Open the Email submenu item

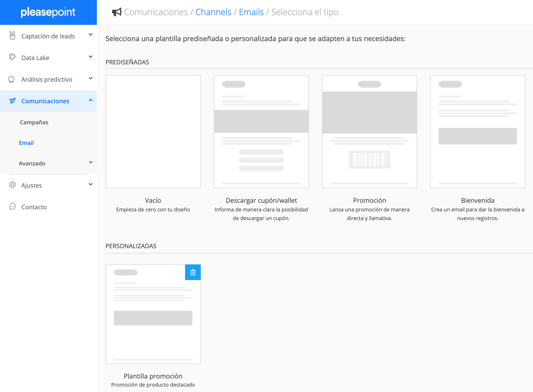[26, 143]
